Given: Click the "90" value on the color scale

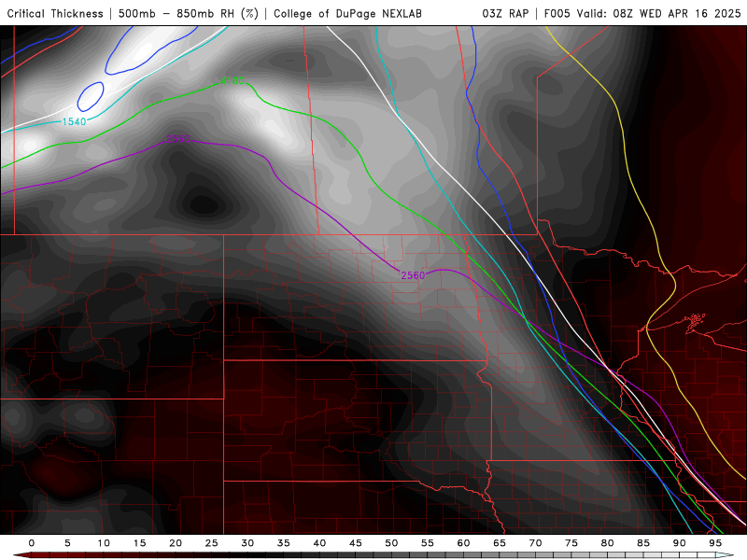Looking at the screenshot, I should point(680,543).
